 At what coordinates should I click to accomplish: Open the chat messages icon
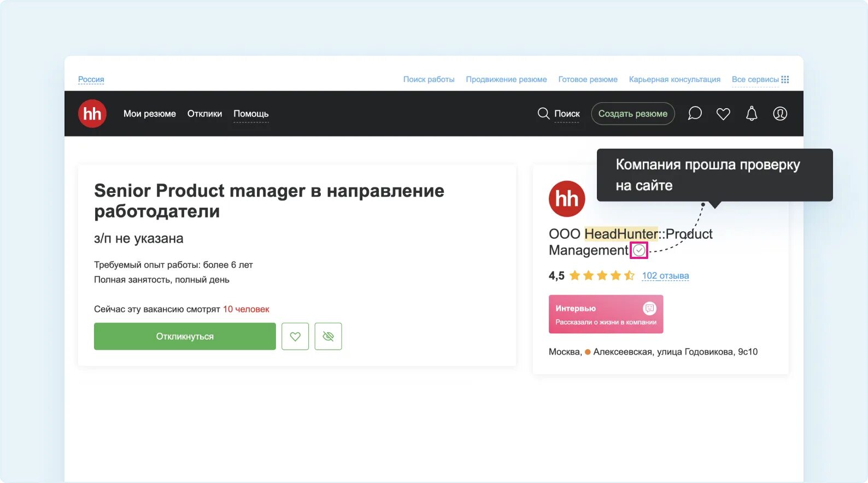pos(695,113)
